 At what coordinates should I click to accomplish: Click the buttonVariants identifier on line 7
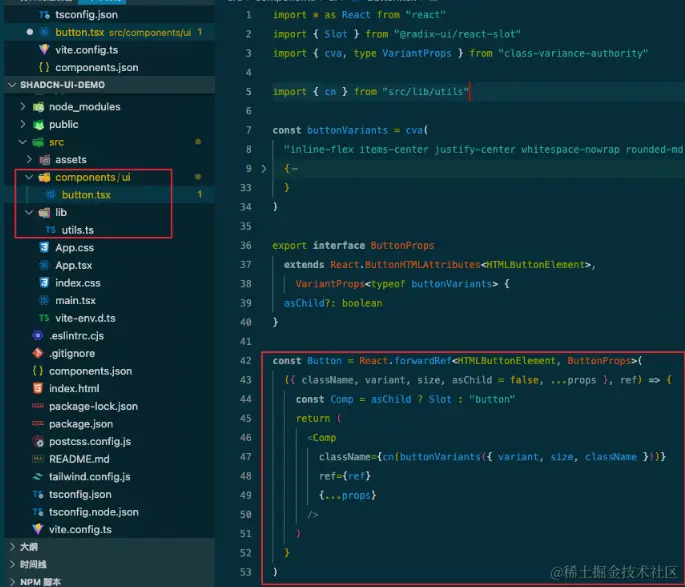tap(347, 130)
